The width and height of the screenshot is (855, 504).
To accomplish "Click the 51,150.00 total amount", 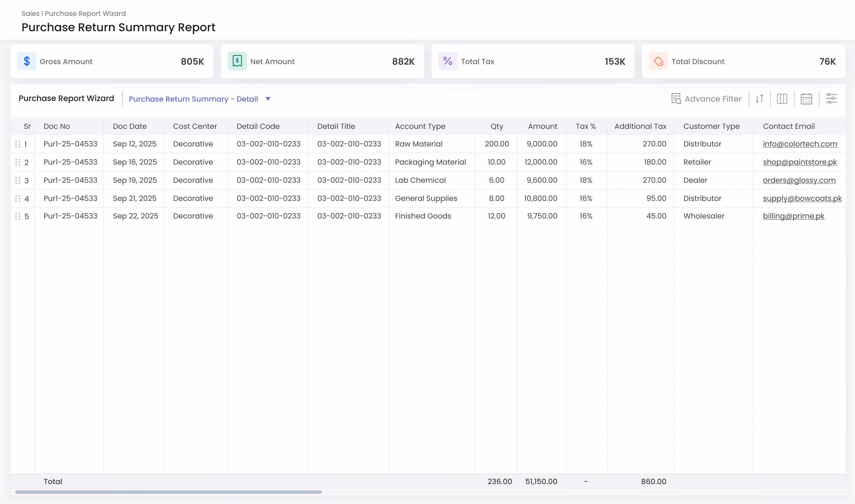I will [541, 482].
